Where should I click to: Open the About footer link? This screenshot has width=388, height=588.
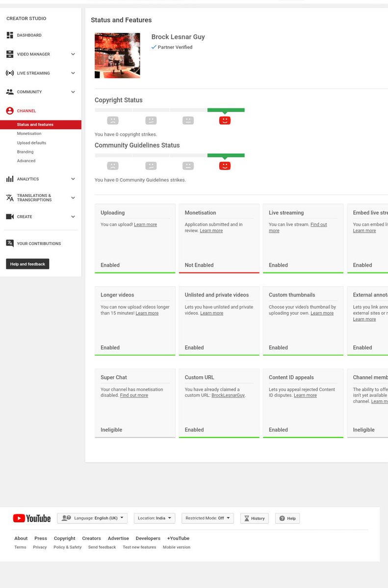point(21,538)
